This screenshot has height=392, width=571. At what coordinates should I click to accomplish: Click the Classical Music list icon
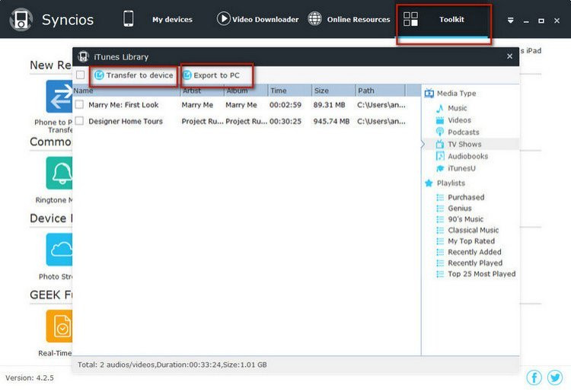pyautogui.click(x=440, y=230)
